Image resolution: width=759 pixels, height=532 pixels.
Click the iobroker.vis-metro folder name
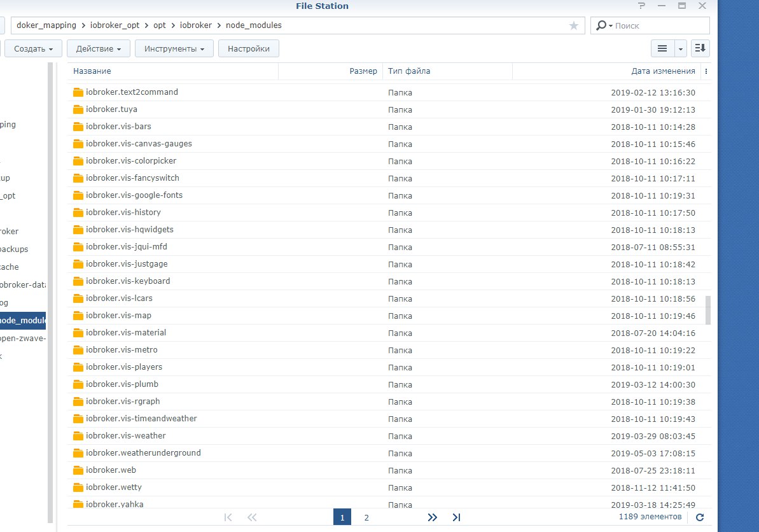122,350
